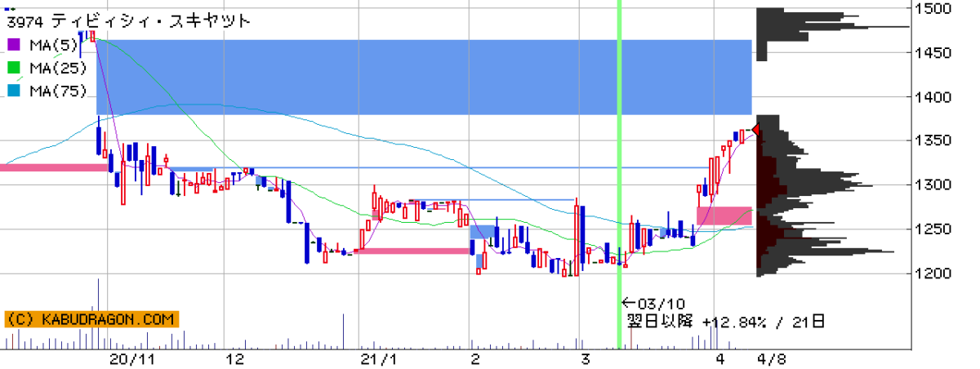Click the purple MA(5) legend swatch
Viewport: 980px width, 369px height.
[14, 44]
